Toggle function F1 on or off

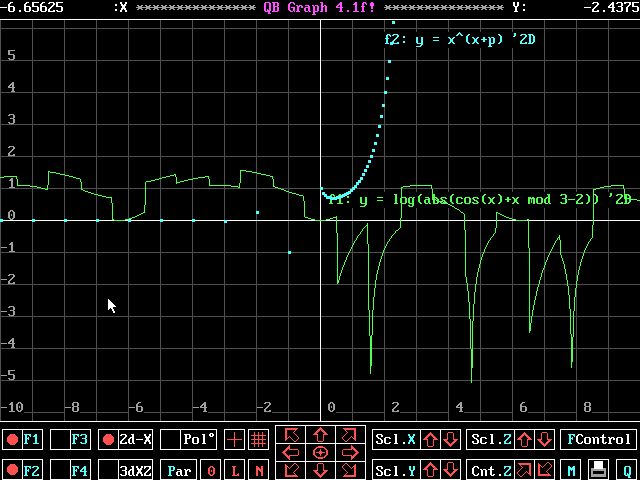pos(22,439)
